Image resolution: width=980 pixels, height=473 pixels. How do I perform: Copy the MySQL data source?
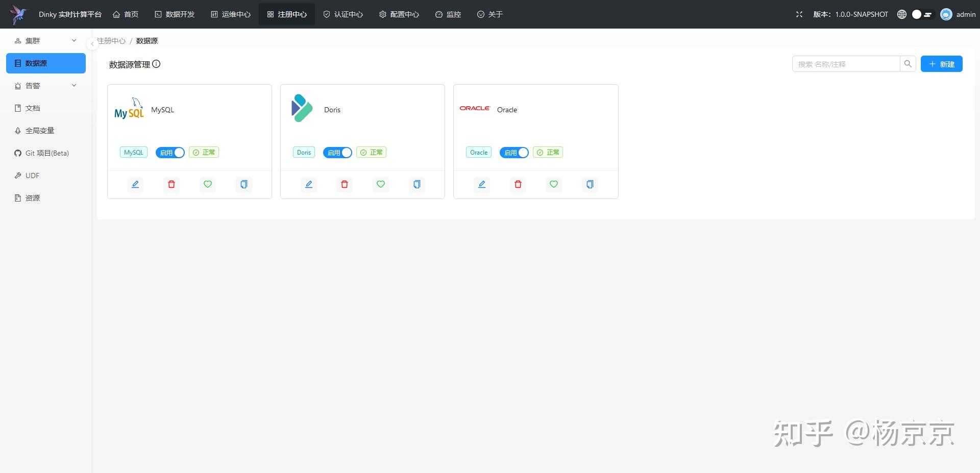(x=243, y=184)
